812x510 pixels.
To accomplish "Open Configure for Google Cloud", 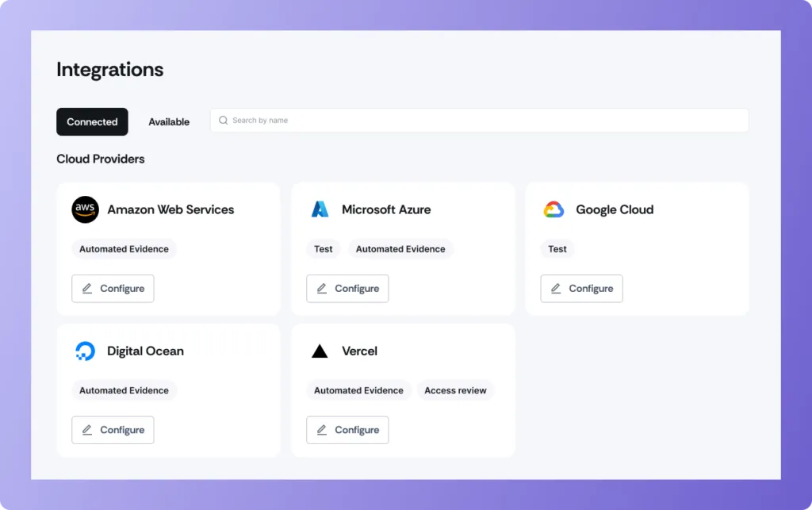I will (581, 289).
